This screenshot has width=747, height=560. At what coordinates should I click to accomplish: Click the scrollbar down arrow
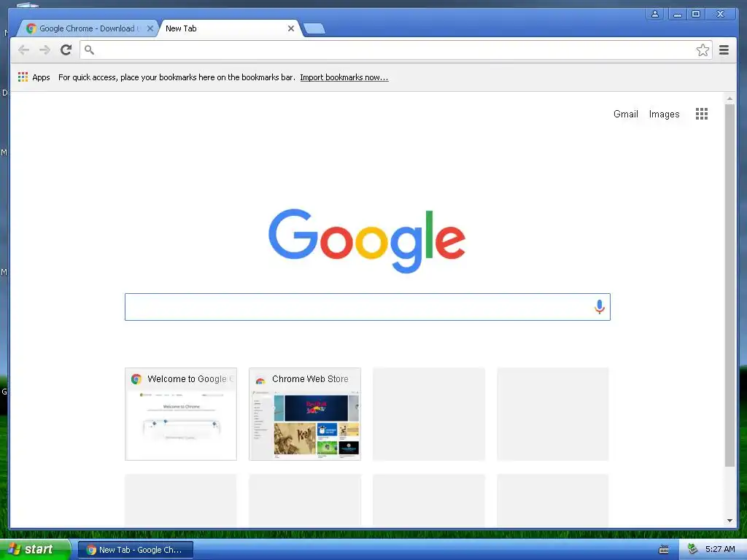click(729, 521)
